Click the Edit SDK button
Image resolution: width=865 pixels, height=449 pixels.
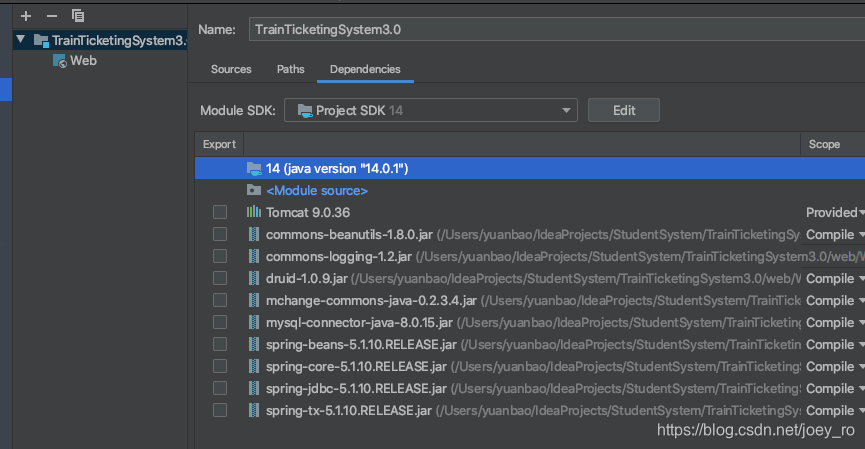point(624,110)
